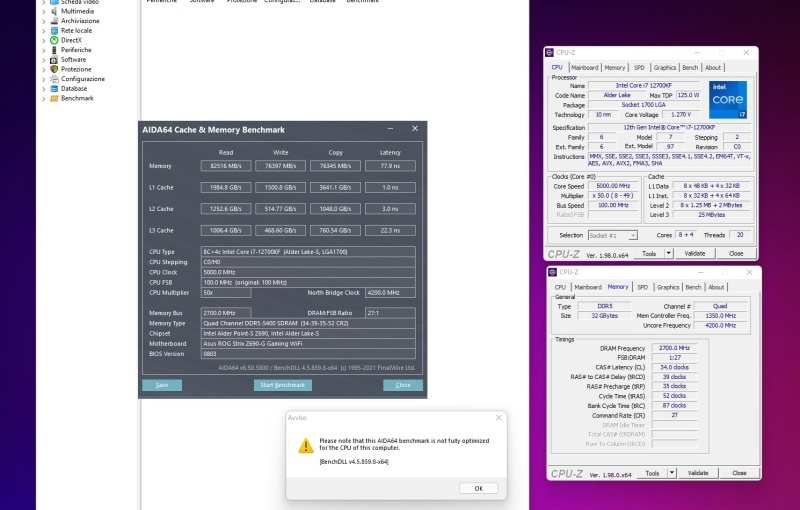The height and width of the screenshot is (510, 800).
Task: Click Uncore Frequency 4200.0 MHz value
Action: coord(720,325)
